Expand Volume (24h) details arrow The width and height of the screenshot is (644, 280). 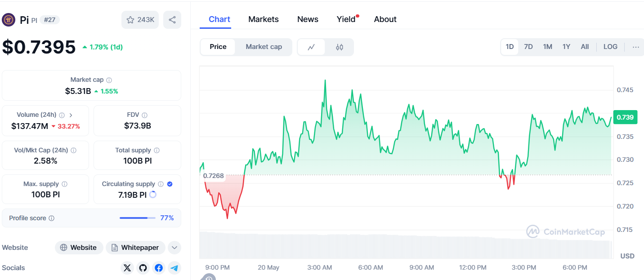[x=71, y=115]
